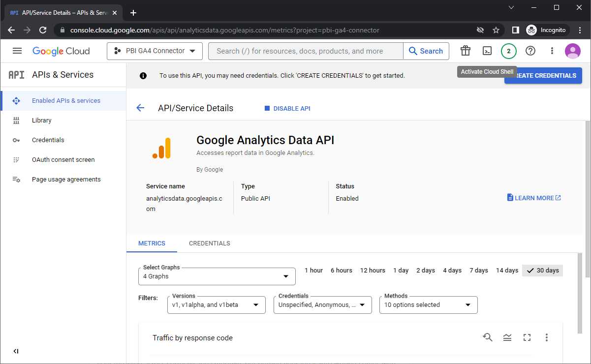Open the gift free trial icon

tap(466, 51)
